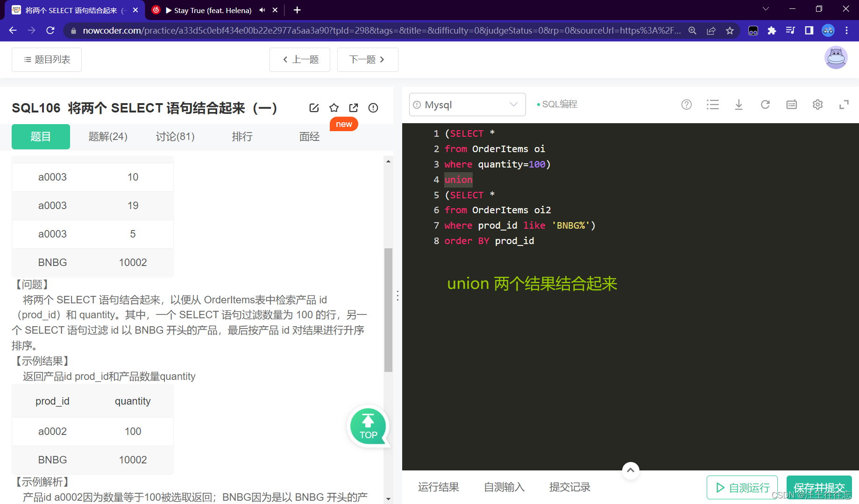Open the keyboard shortcuts panel icon

pos(791,105)
